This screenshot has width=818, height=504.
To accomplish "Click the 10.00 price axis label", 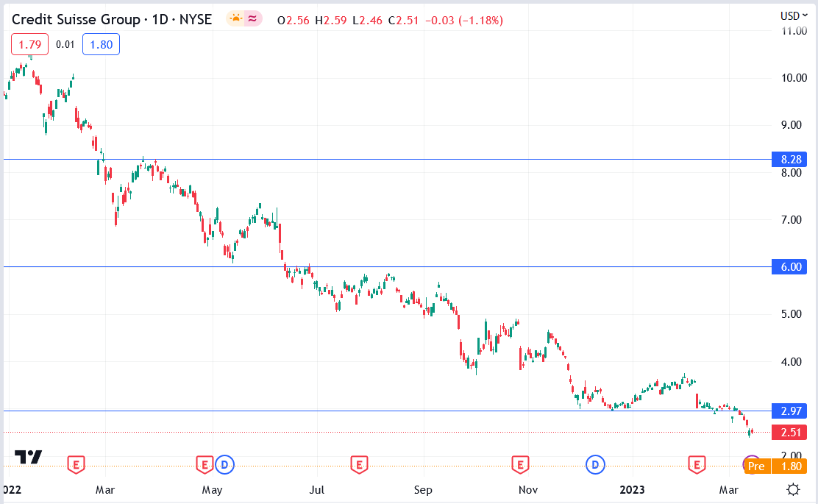I will tap(794, 78).
